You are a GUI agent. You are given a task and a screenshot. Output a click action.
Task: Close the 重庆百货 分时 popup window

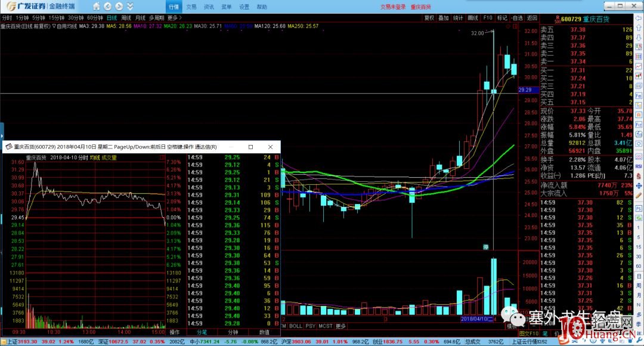click(270, 147)
